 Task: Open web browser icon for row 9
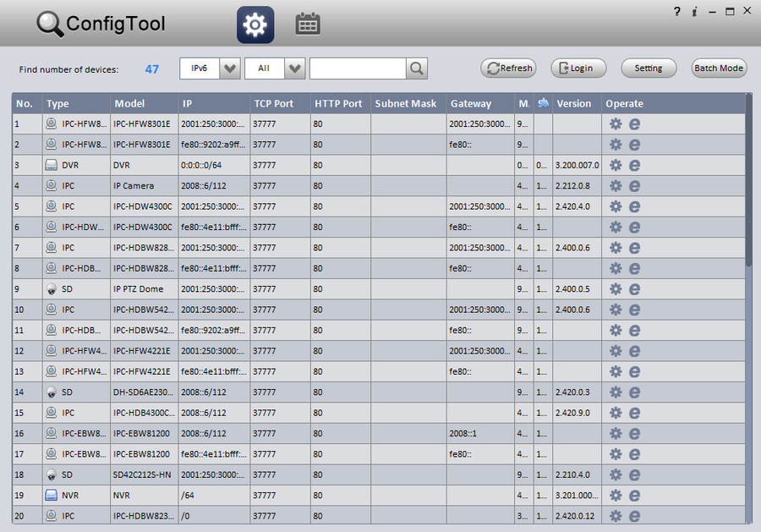[x=634, y=289]
